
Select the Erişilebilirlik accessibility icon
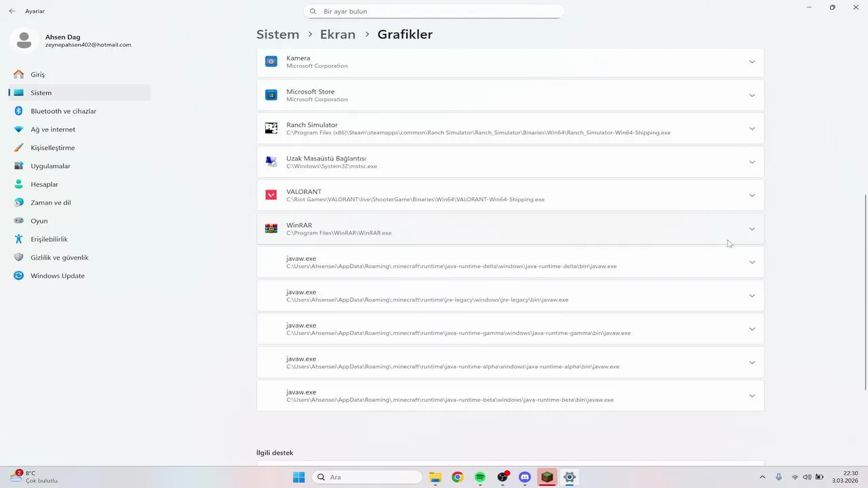click(x=18, y=239)
